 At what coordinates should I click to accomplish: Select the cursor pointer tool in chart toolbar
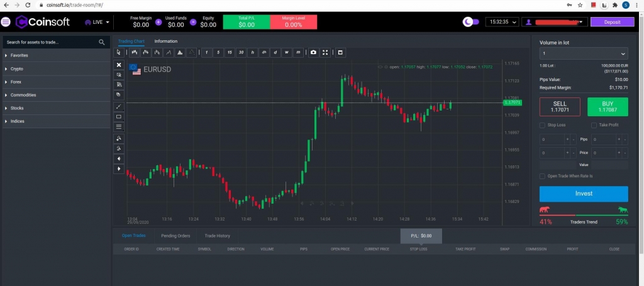pyautogui.click(x=119, y=53)
